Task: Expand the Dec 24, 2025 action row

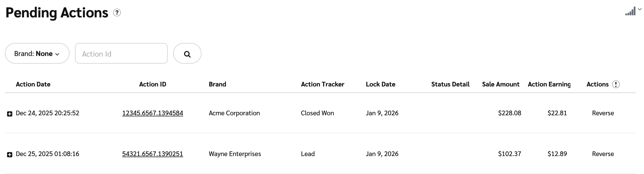Action: (x=10, y=114)
